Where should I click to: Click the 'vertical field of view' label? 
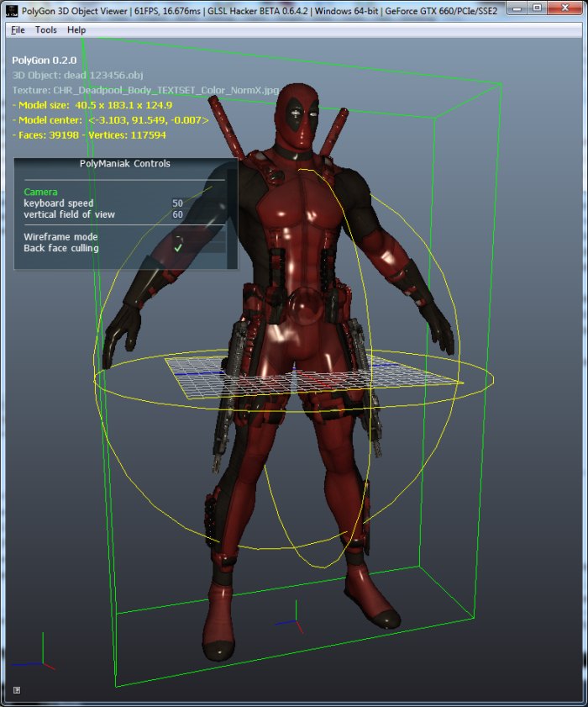pyautogui.click(x=70, y=214)
